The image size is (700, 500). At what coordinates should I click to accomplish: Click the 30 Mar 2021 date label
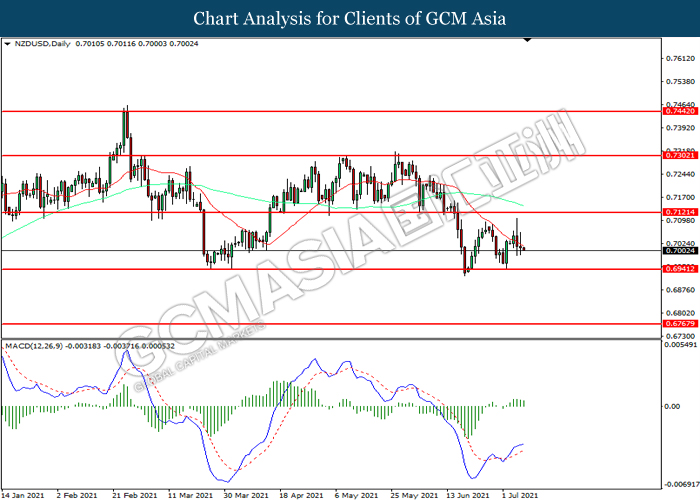[x=246, y=495]
